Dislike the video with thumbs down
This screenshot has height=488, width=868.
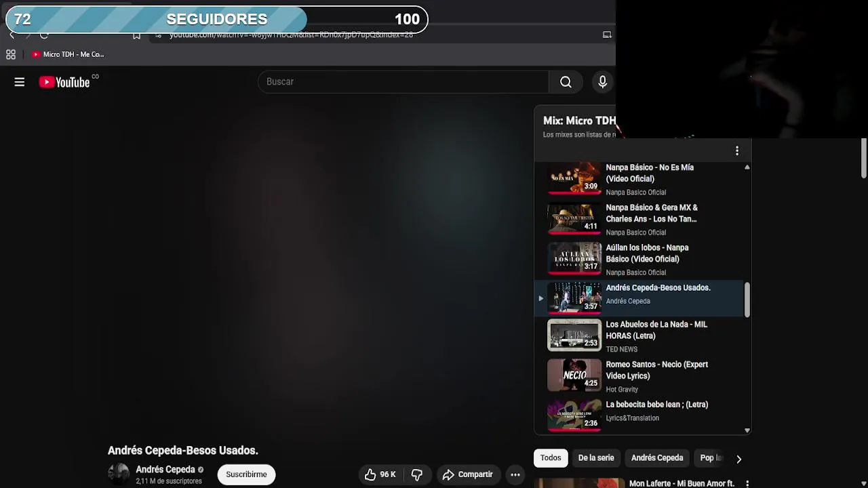417,474
